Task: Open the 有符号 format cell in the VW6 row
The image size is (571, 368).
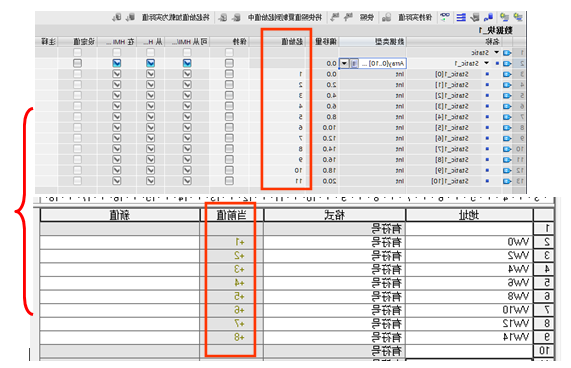Action: click(x=334, y=283)
